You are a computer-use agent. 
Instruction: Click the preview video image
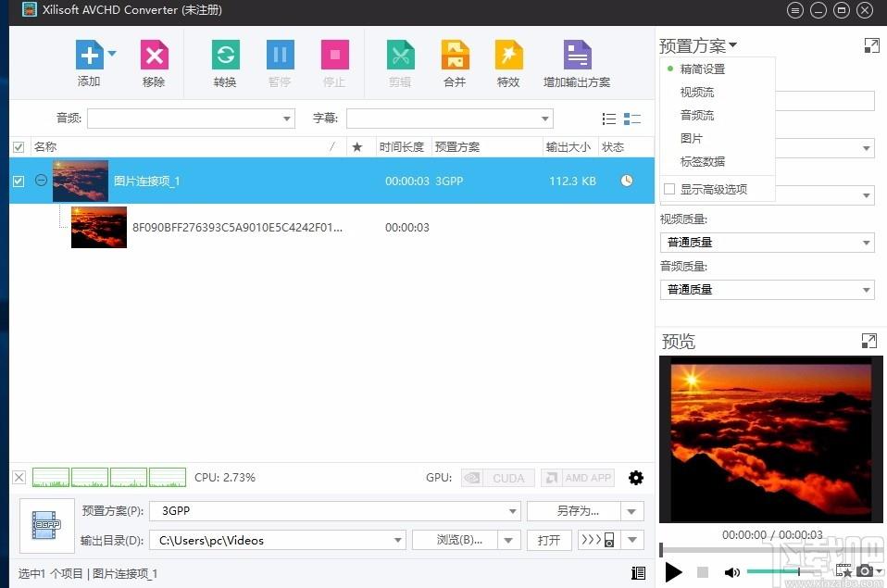pos(771,439)
